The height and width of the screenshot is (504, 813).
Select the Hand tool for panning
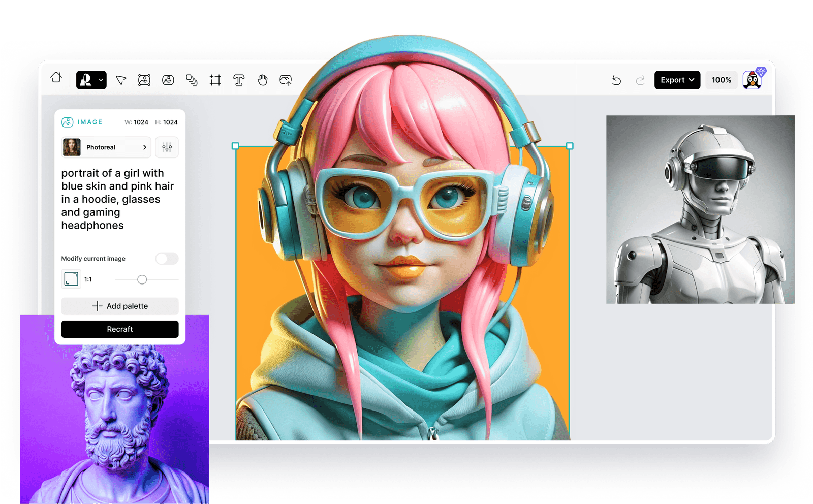pos(262,80)
